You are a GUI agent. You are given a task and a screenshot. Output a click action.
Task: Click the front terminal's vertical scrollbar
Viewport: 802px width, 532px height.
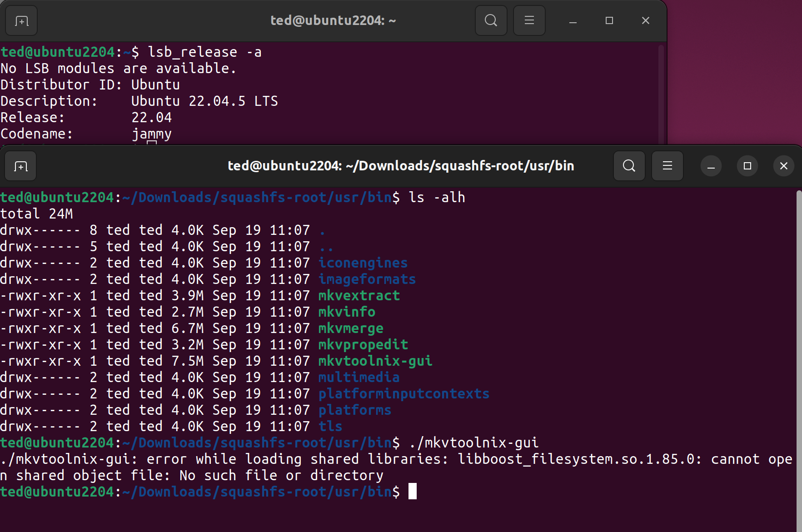point(799,354)
